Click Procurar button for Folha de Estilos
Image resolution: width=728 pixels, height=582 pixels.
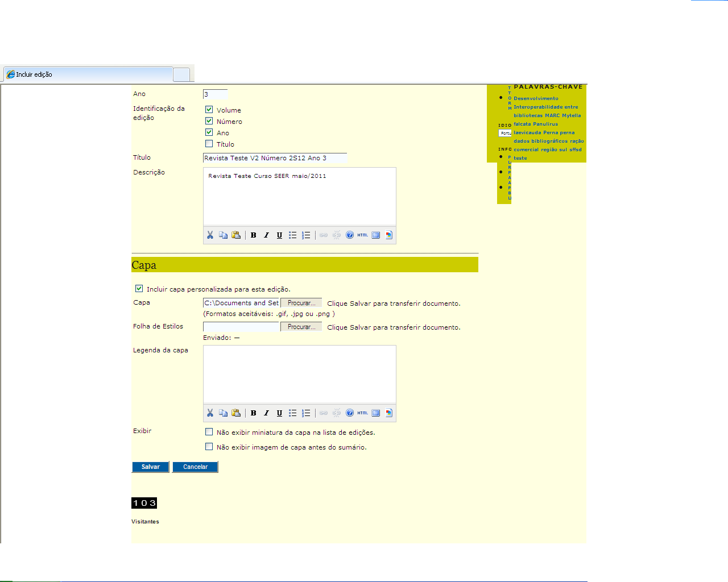point(301,327)
